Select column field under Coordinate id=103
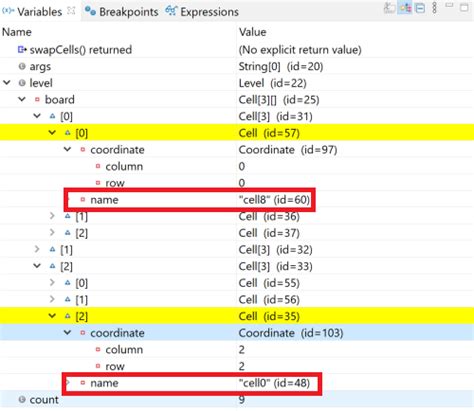 click(237, 350)
